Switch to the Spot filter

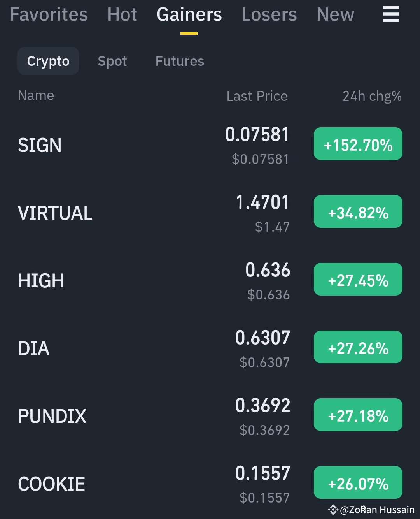pyautogui.click(x=112, y=61)
